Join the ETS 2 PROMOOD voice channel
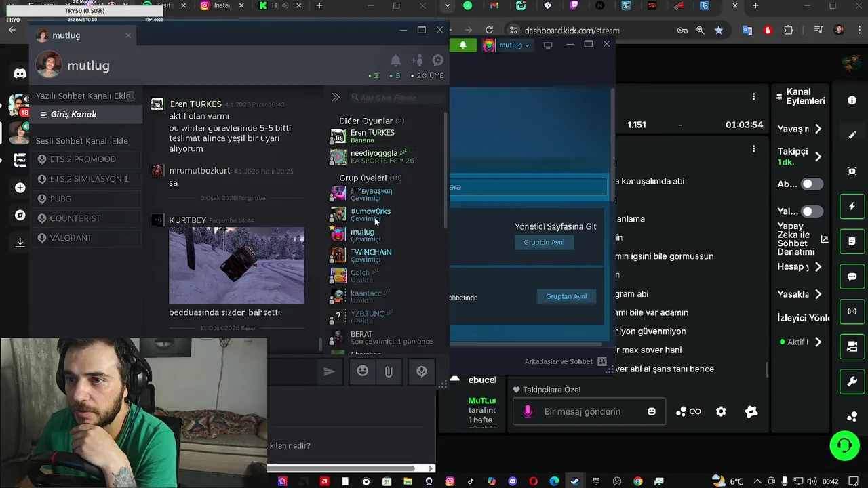Image resolution: width=868 pixels, height=488 pixels. [86, 159]
